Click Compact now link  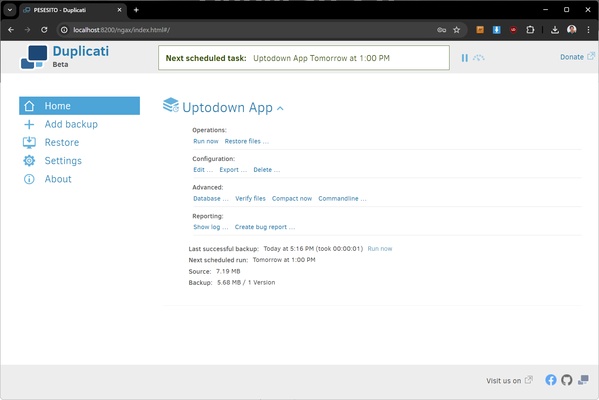pos(292,199)
